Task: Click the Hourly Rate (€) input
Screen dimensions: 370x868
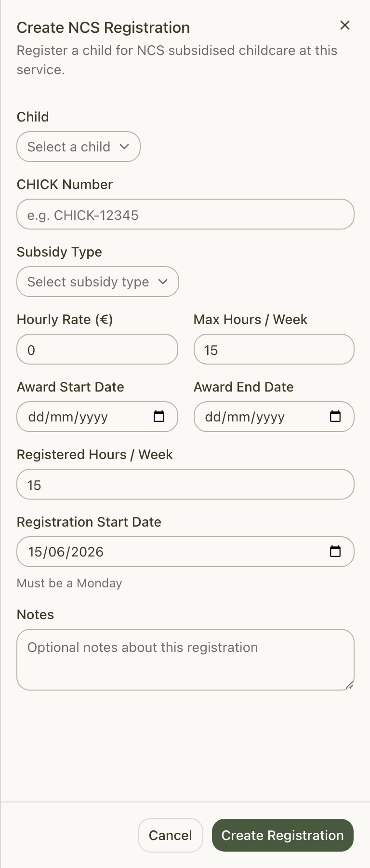Action: pyautogui.click(x=97, y=349)
